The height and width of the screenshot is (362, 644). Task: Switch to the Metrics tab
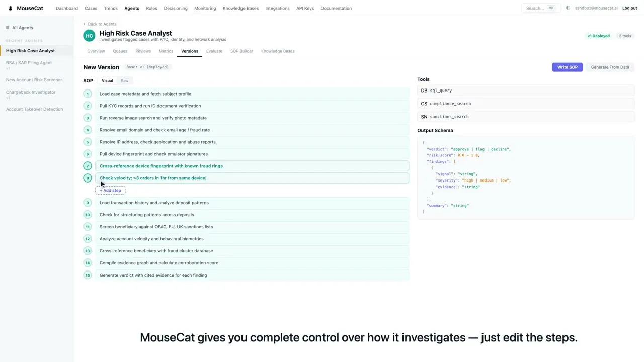click(x=166, y=51)
